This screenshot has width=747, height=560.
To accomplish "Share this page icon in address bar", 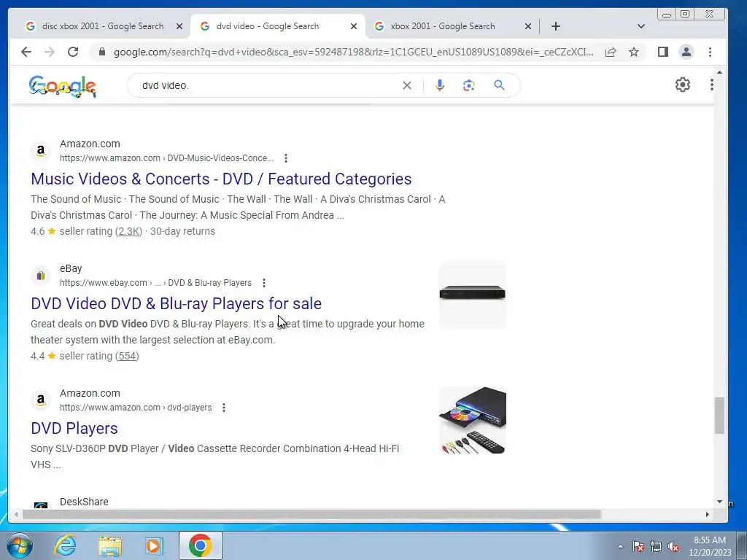I will coord(611,52).
